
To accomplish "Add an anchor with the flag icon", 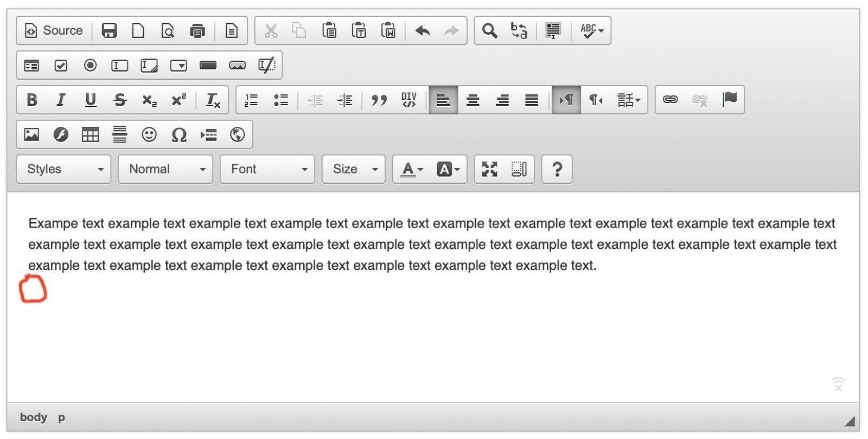I will 730,100.
